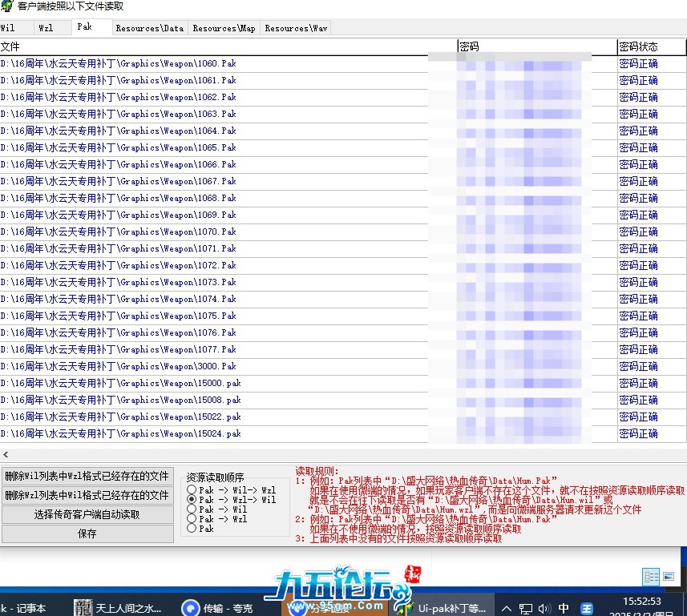The image size is (687, 616).
Task: Switch to large thumbnails view icon in the window behind
Action: click(x=668, y=576)
